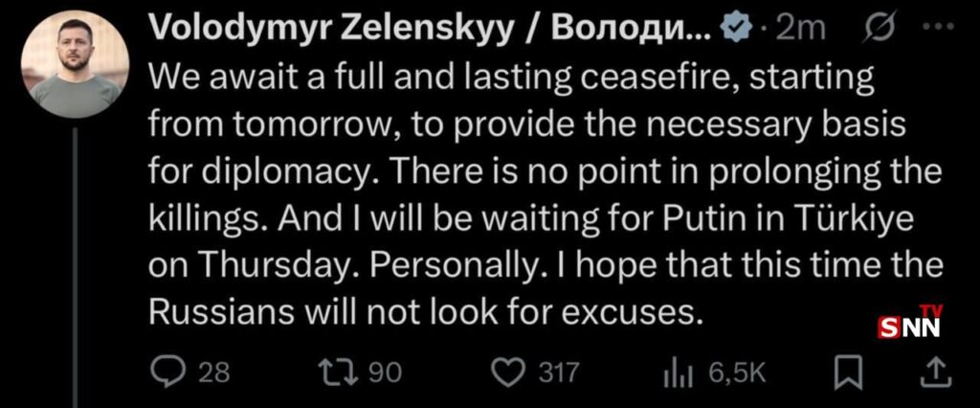
Task: Like the post with the heart icon
Action: [508, 374]
